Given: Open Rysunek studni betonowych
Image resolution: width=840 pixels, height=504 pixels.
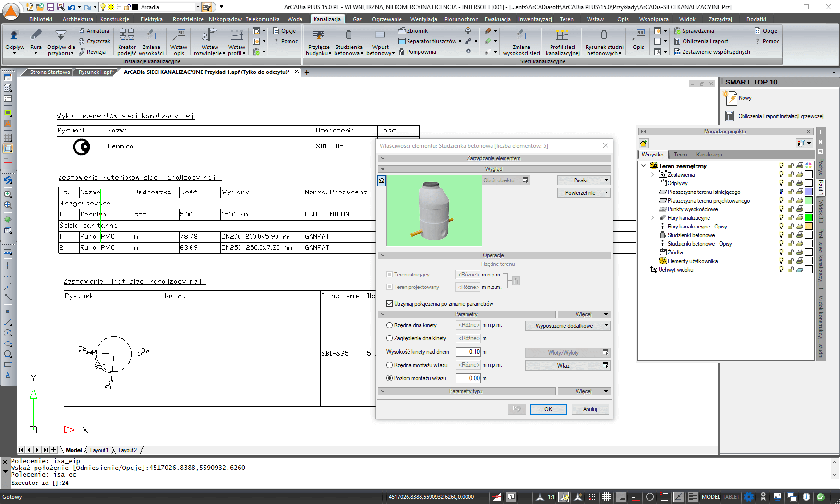Looking at the screenshot, I should point(604,41).
